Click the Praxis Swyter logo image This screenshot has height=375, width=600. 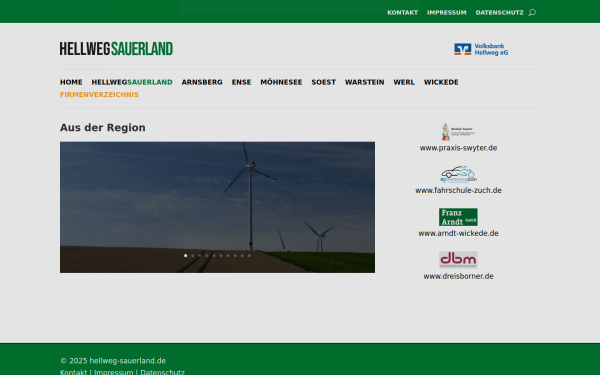pyautogui.click(x=458, y=132)
